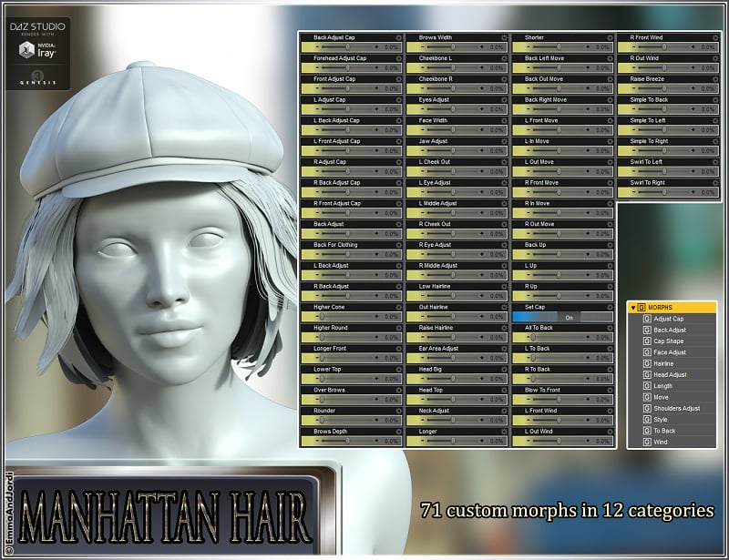729x560 pixels.
Task: Click the Simple To Right value field
Action: pos(708,150)
